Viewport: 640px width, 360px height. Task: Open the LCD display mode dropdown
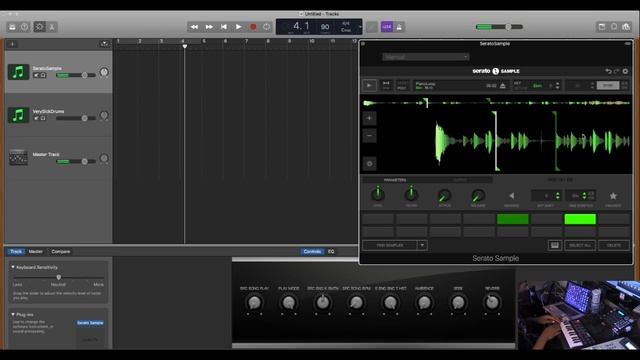360,27
